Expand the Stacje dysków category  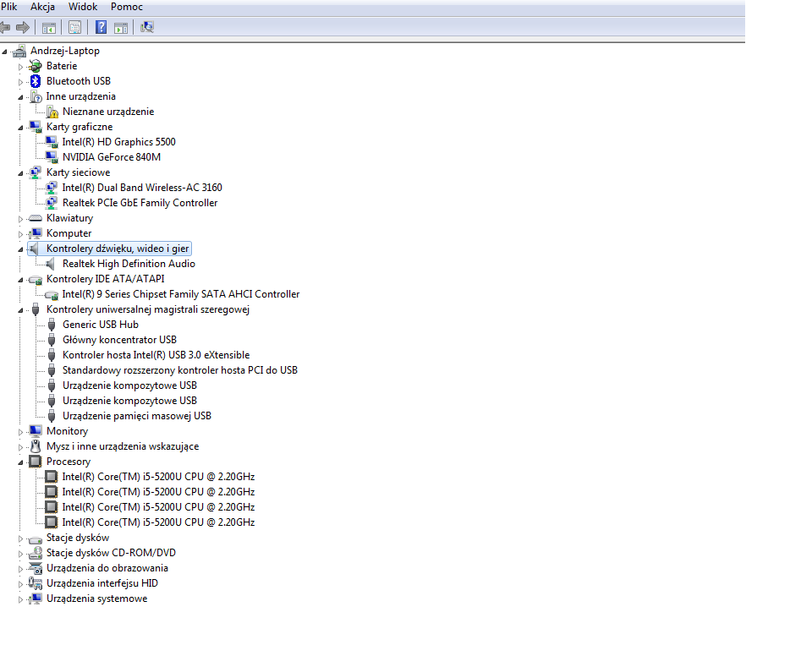pos(20,538)
